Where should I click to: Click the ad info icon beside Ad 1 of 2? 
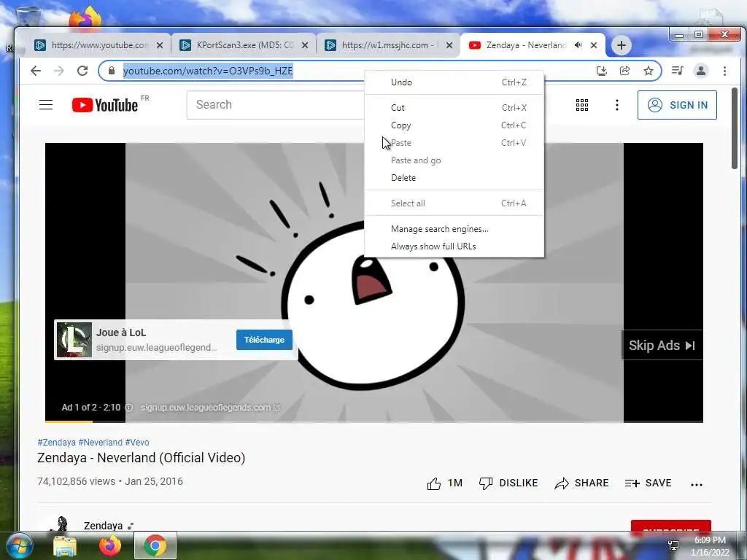click(128, 408)
